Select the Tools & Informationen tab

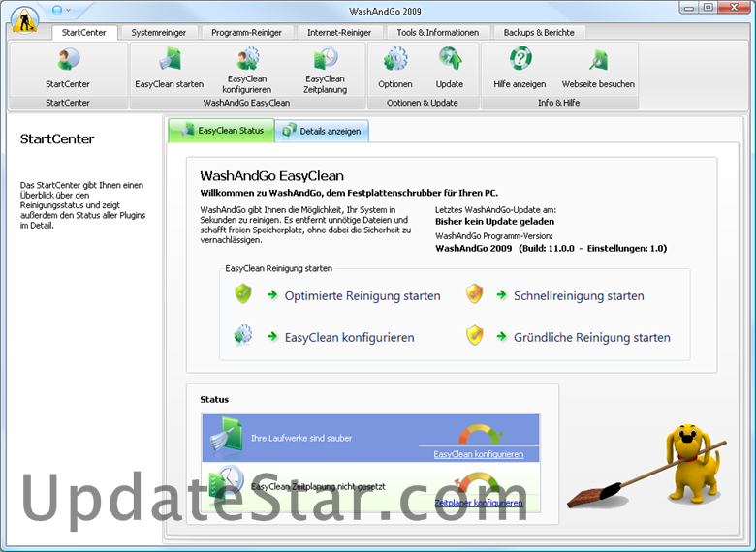[438, 33]
